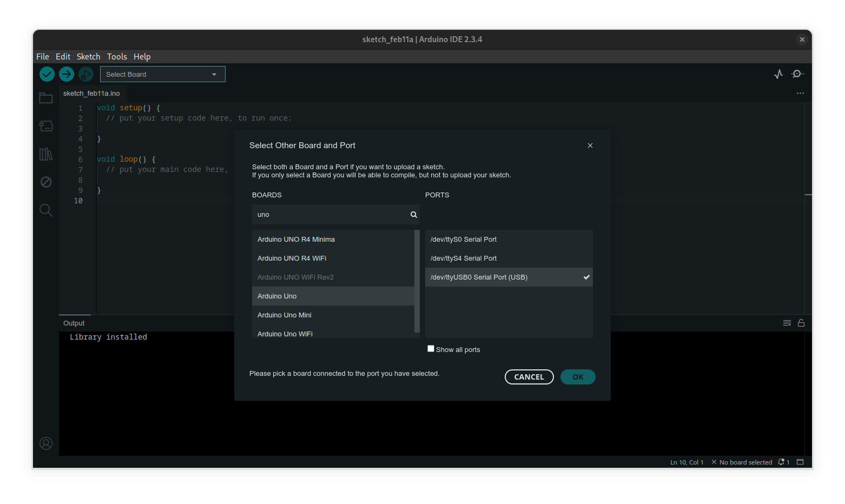Click the Verify sketch checkmark button
This screenshot has width=845, height=504.
pyautogui.click(x=47, y=74)
